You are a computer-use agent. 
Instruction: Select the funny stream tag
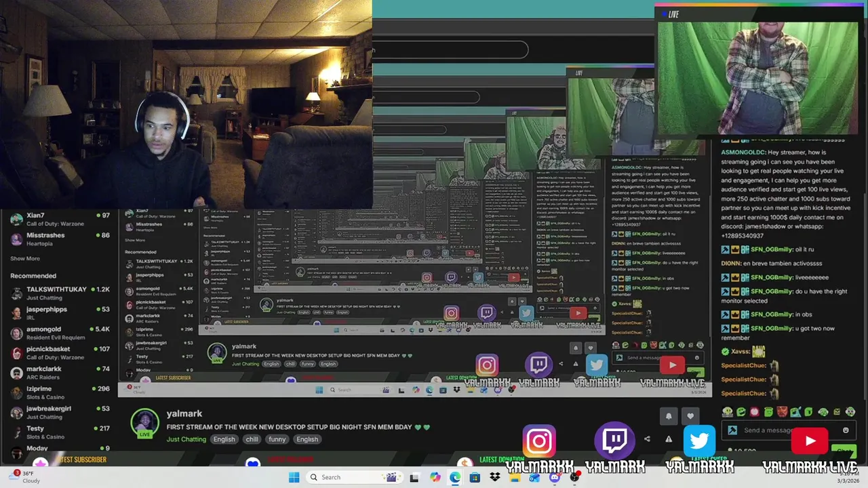coord(277,439)
